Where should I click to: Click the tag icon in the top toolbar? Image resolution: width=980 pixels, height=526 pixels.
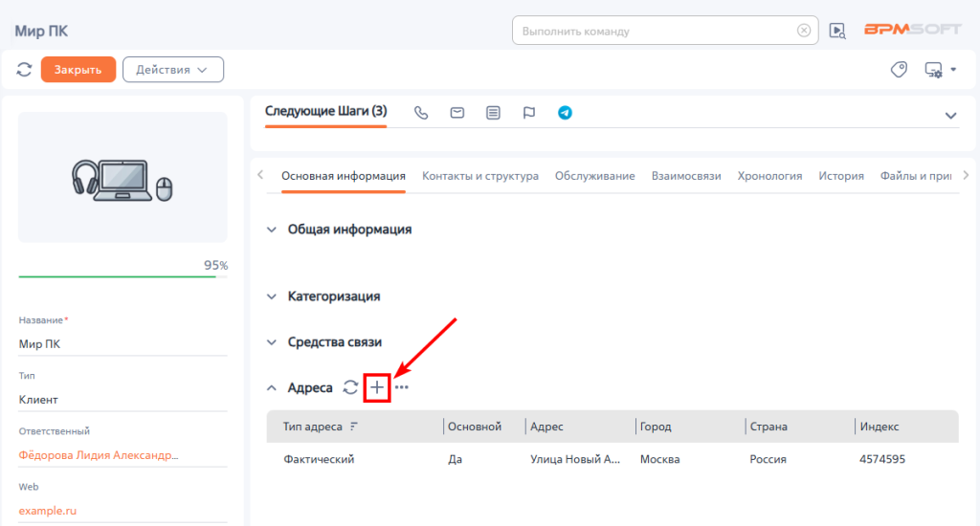tap(899, 70)
